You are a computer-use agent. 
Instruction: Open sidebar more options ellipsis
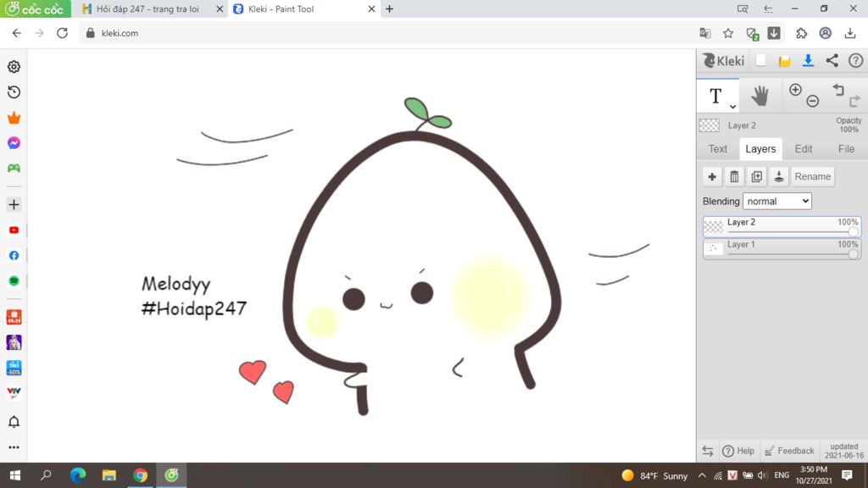pos(14,447)
